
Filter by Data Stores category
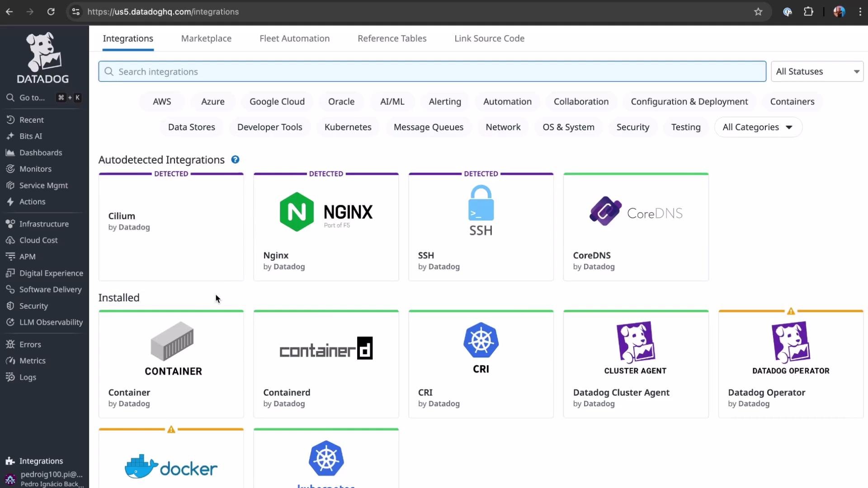191,127
